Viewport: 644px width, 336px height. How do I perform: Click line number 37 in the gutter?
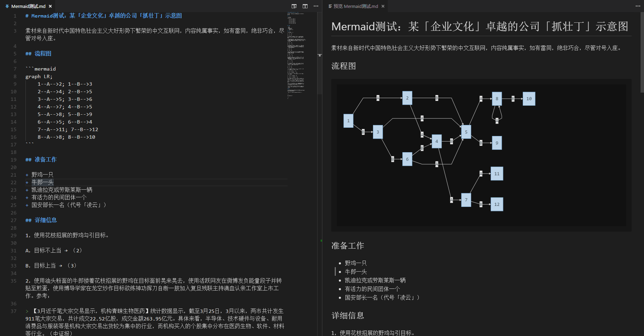(13, 311)
